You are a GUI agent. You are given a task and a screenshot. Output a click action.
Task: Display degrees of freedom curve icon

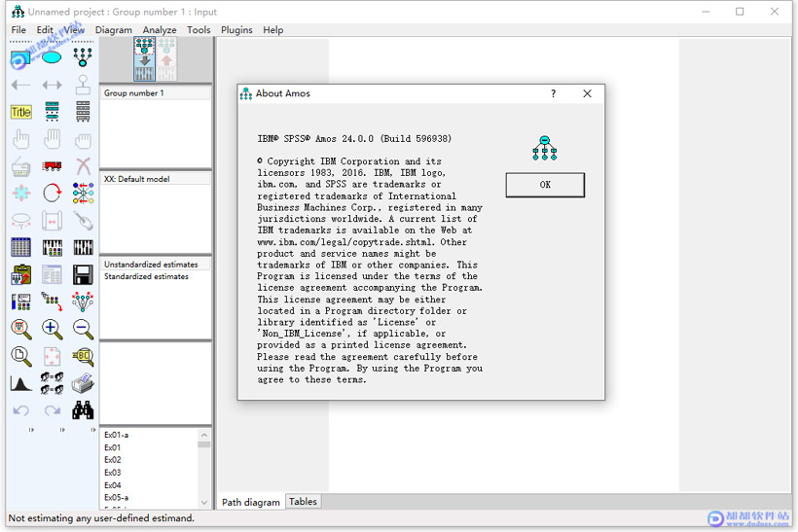coord(20,383)
